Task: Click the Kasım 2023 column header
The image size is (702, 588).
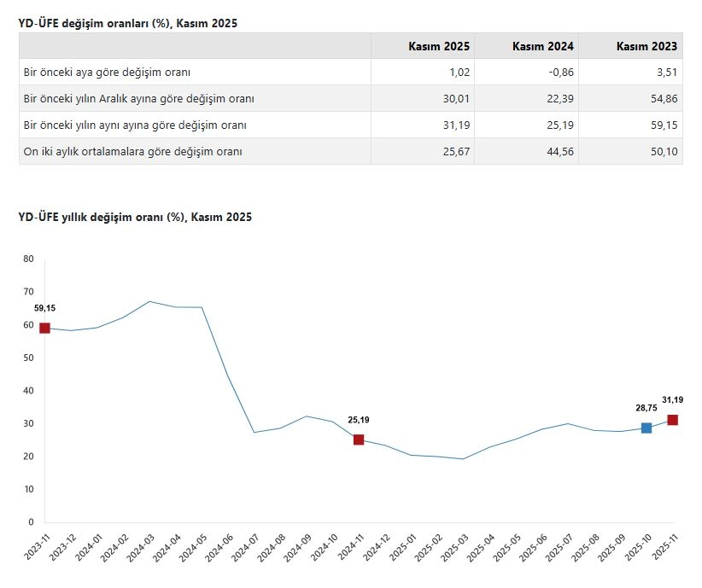Action: [x=646, y=46]
